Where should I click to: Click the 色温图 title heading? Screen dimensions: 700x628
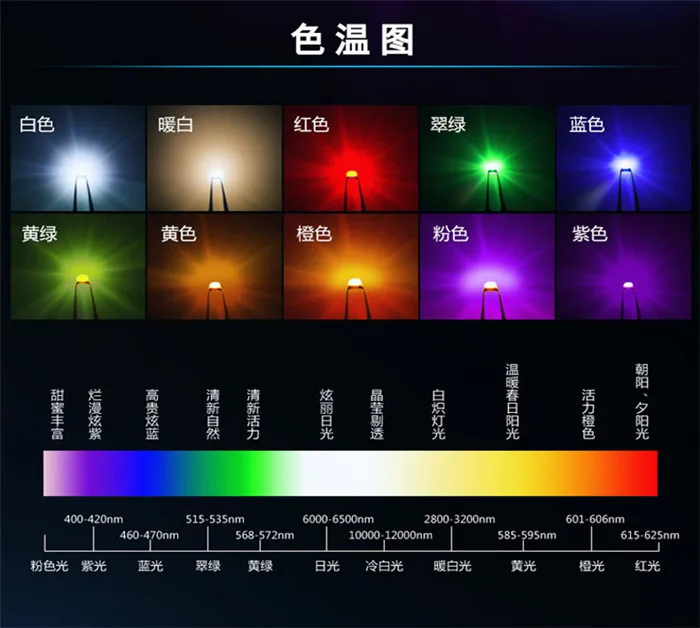pos(352,40)
